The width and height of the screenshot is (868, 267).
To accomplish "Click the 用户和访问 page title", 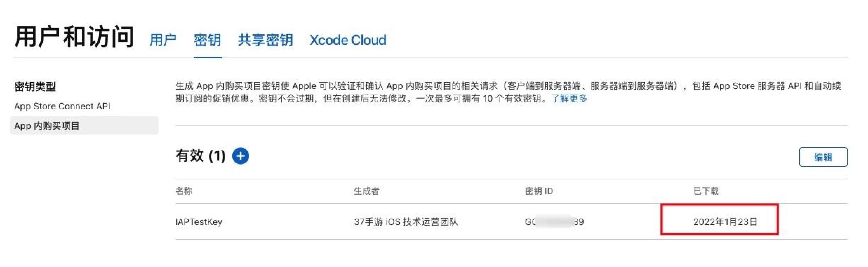I will (74, 36).
